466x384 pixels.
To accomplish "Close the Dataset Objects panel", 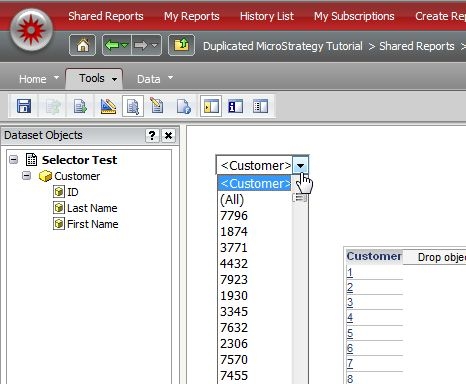I will pyautogui.click(x=169, y=135).
